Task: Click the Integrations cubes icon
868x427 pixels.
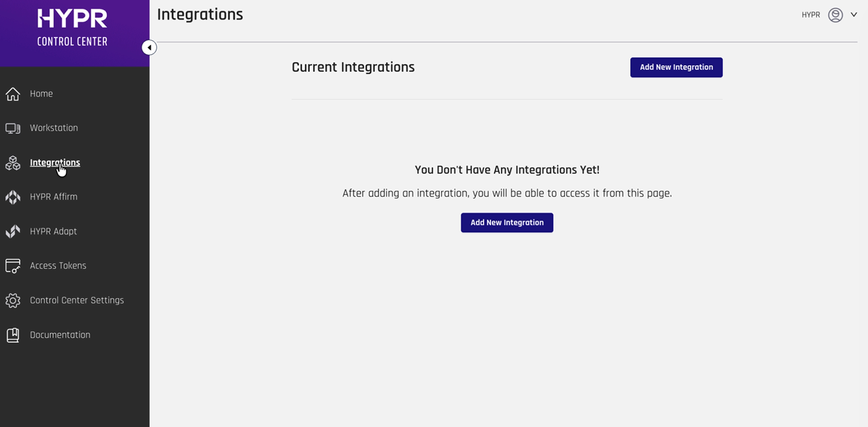Action: [x=13, y=163]
